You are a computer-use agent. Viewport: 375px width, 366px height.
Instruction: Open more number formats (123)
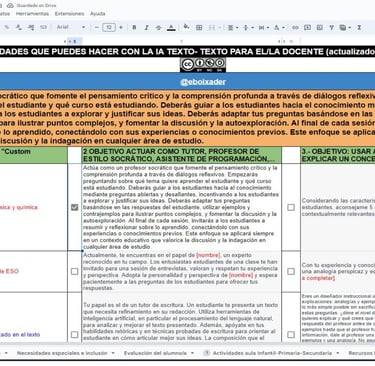click(43, 27)
